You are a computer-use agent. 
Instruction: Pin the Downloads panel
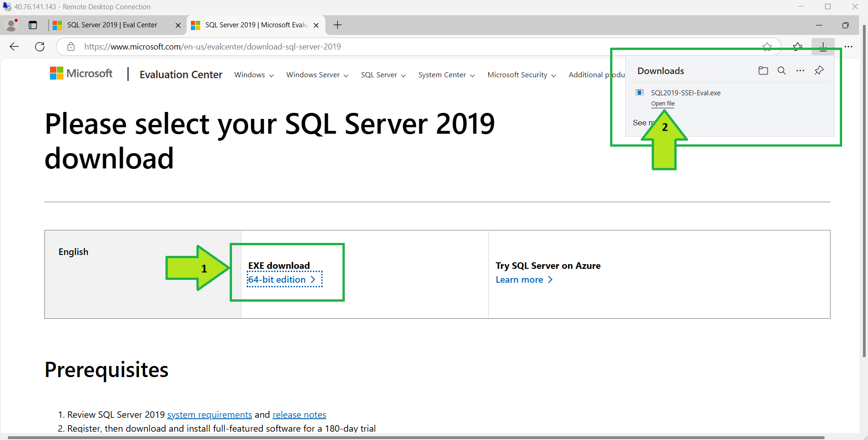click(819, 70)
